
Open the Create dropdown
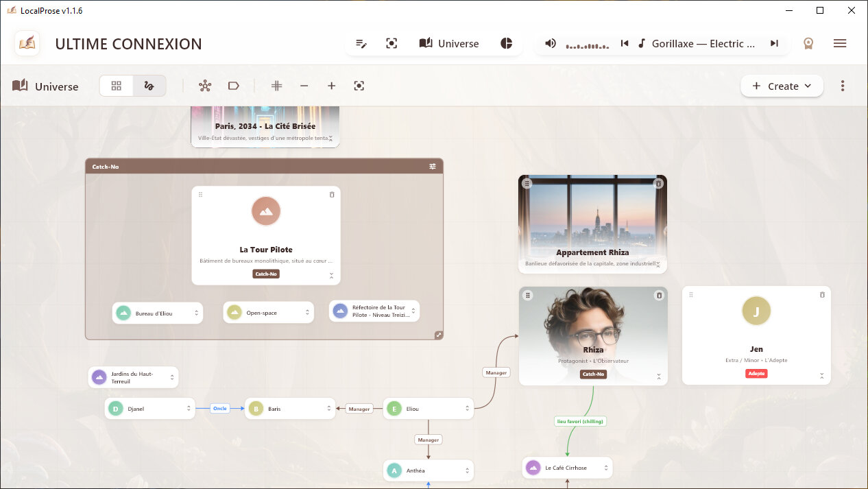coord(782,86)
